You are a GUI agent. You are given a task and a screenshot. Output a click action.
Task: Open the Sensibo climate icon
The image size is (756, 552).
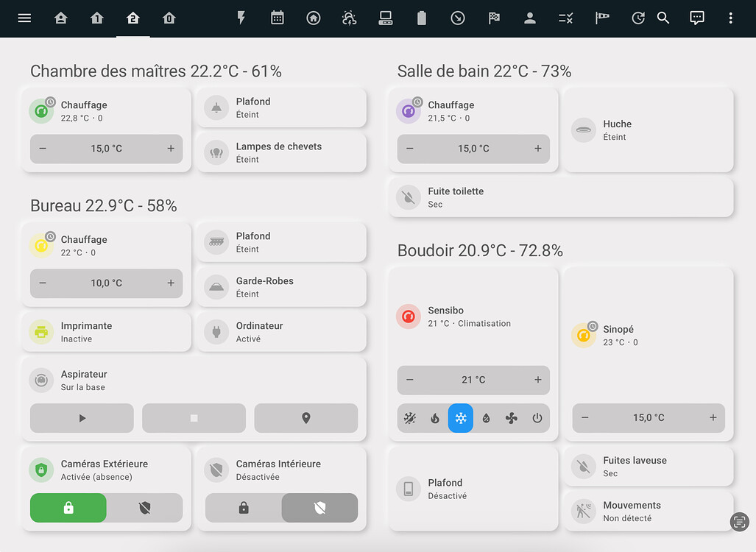[409, 316]
